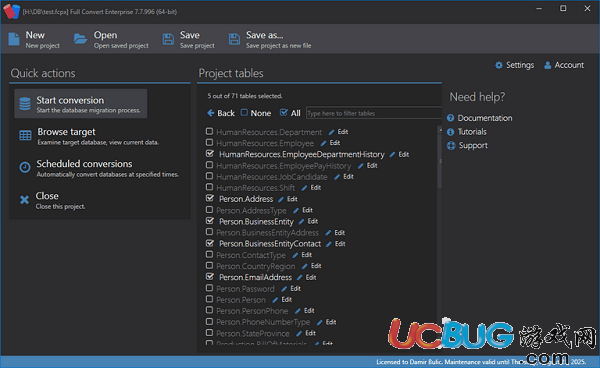Tick the Person.Password table checkbox

pos(209,288)
